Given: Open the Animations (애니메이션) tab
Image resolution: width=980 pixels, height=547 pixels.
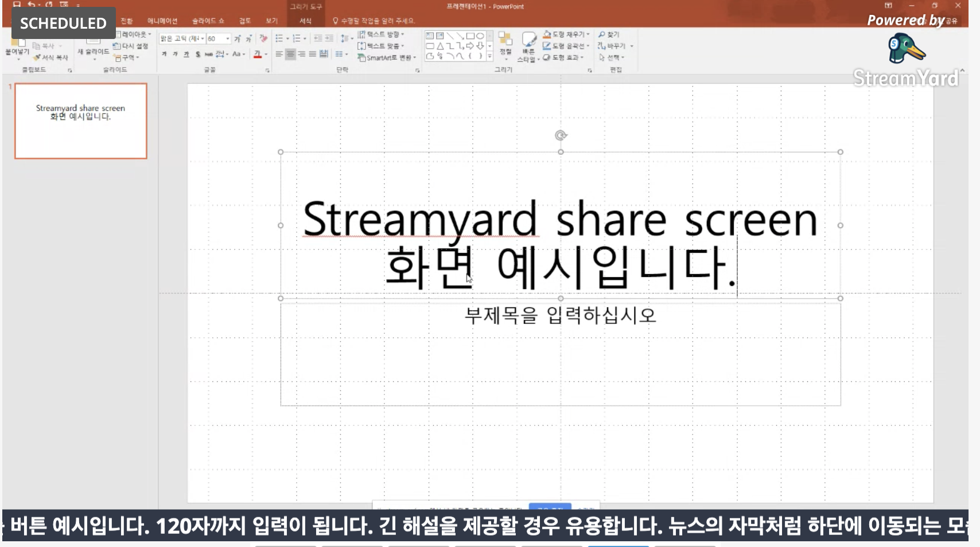Looking at the screenshot, I should click(162, 21).
